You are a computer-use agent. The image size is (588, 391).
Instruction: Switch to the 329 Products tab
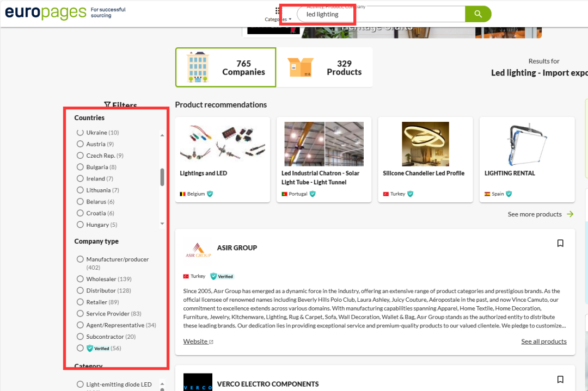324,67
